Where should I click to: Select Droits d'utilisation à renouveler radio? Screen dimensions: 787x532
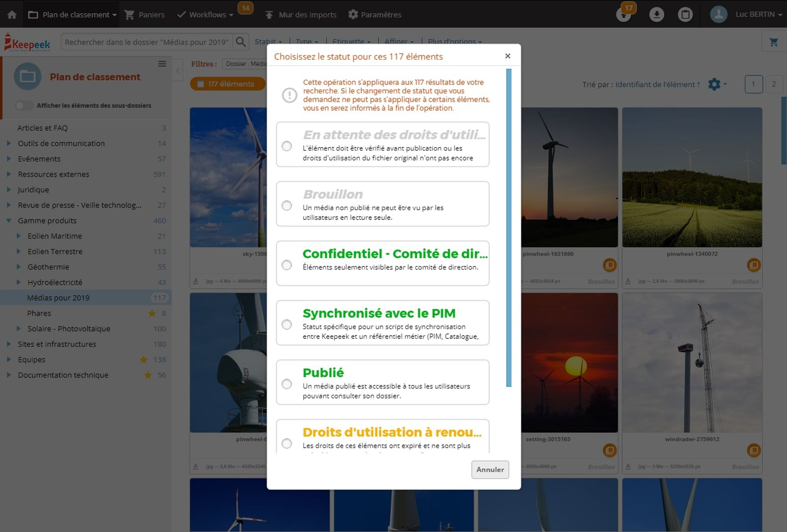(287, 443)
